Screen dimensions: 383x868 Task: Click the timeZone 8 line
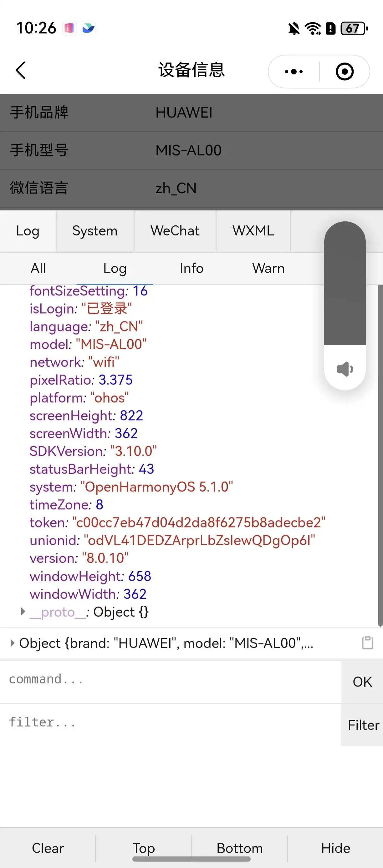(x=66, y=504)
